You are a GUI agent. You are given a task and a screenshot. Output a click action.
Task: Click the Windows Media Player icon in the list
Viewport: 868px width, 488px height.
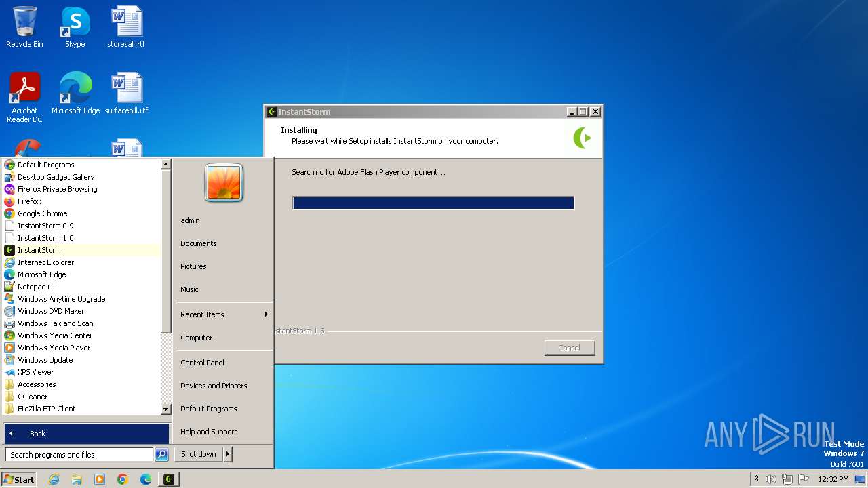(x=9, y=348)
